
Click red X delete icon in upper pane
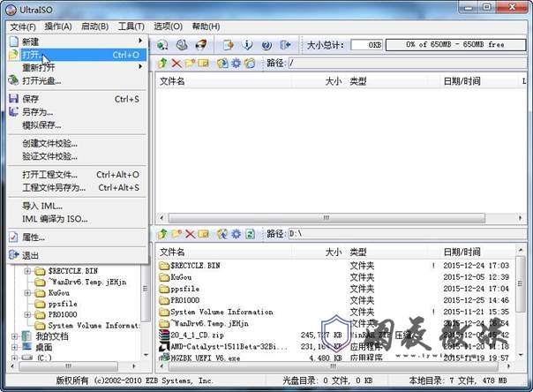pyautogui.click(x=176, y=63)
